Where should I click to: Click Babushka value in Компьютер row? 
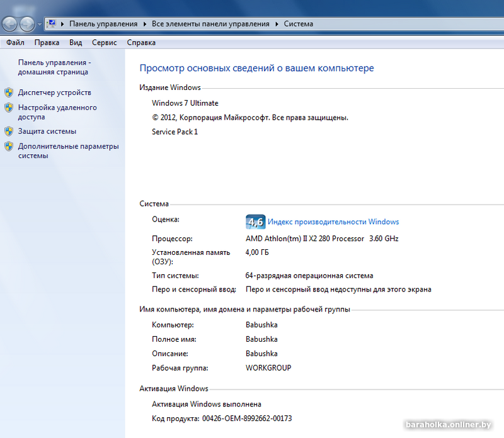click(x=261, y=325)
